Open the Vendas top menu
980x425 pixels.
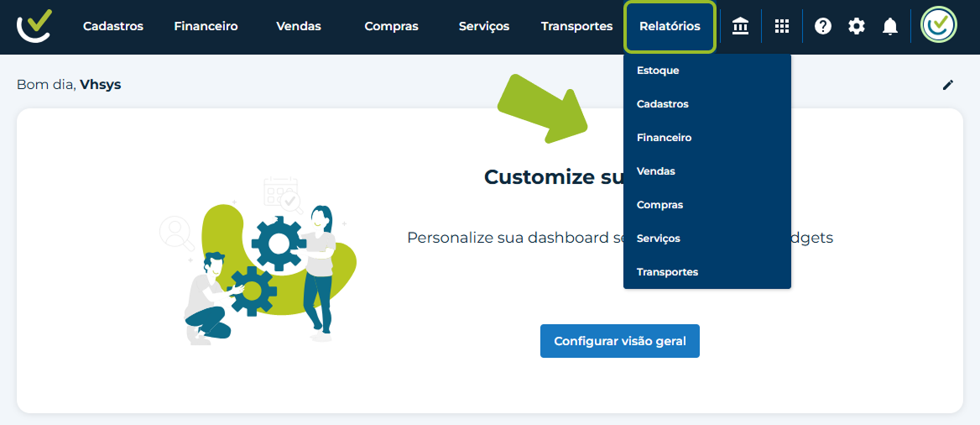pos(298,26)
